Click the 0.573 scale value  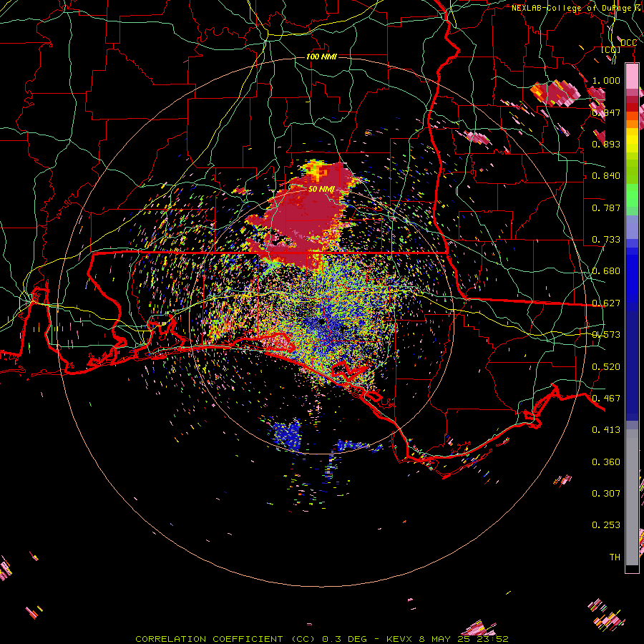[606, 334]
